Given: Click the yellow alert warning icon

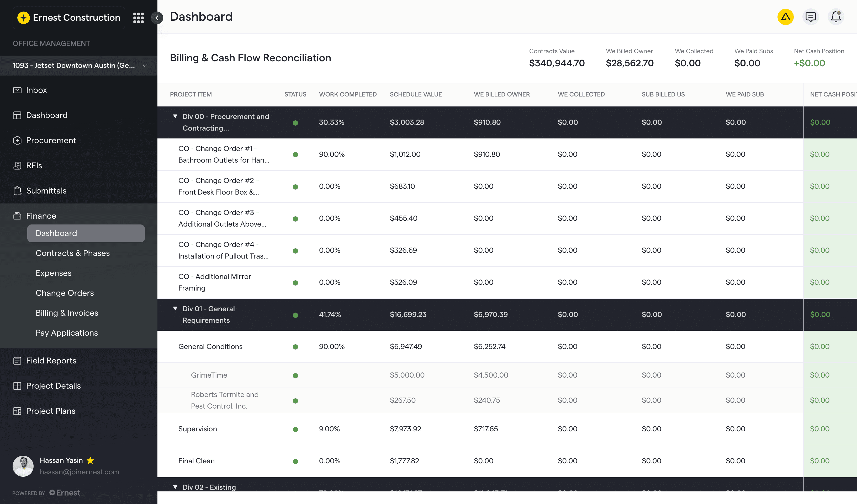Looking at the screenshot, I should click(x=786, y=16).
